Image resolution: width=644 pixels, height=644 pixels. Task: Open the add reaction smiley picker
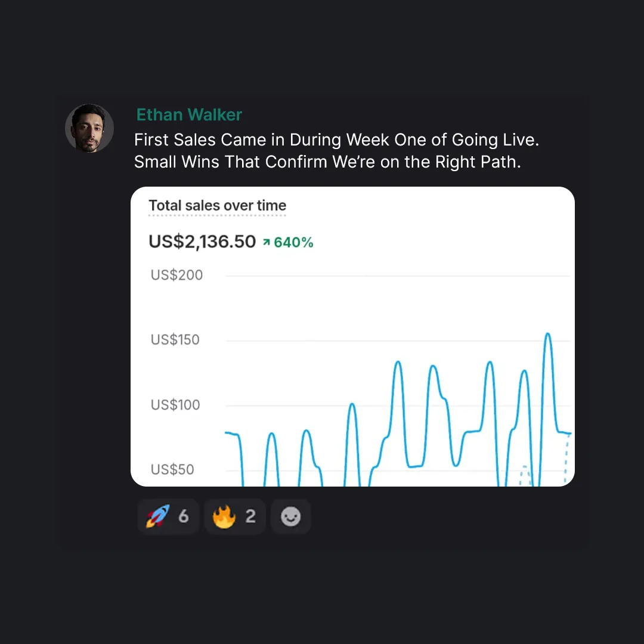coord(291,516)
